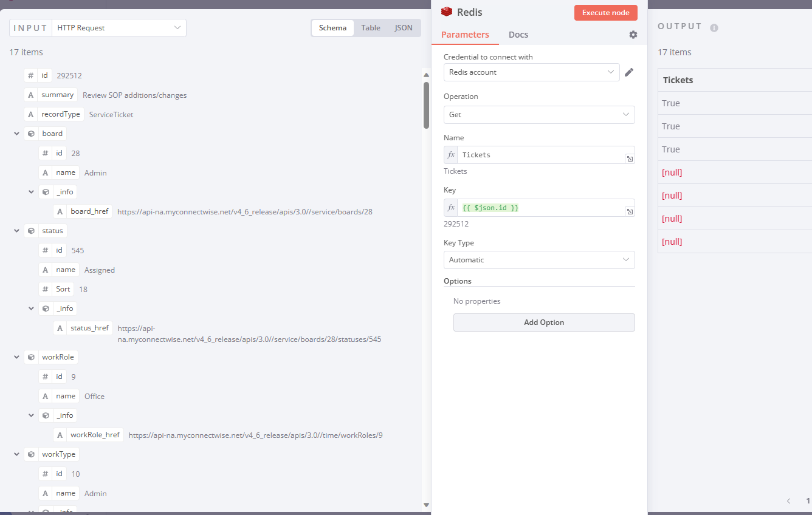Image resolution: width=812 pixels, height=515 pixels.
Task: Select the Parameters tab
Action: coord(465,35)
